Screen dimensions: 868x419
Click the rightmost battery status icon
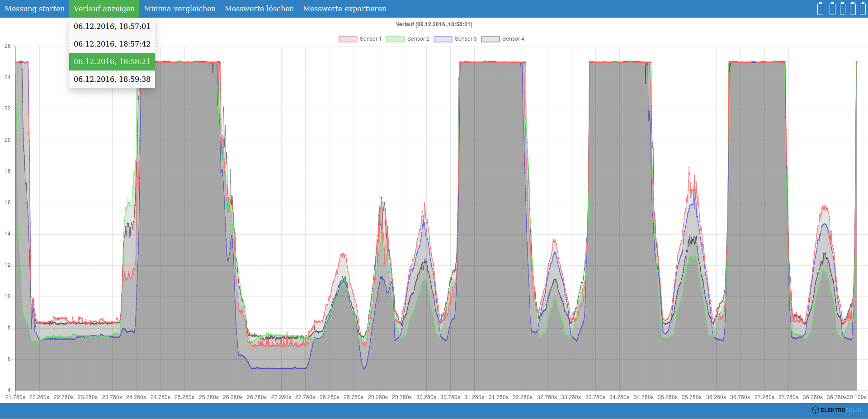pyautogui.click(x=863, y=9)
